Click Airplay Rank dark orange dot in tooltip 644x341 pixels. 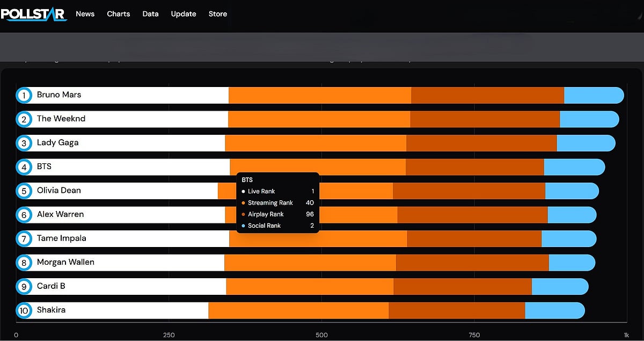[x=243, y=214]
